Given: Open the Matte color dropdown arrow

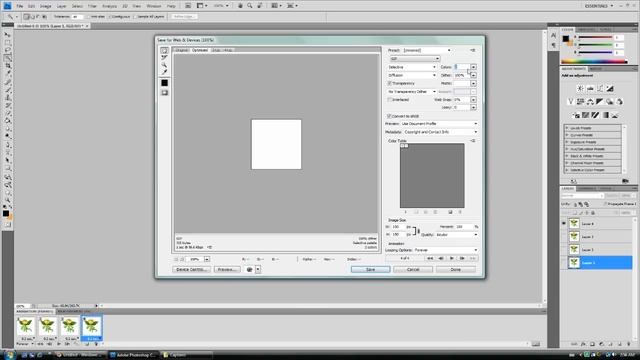Looking at the screenshot, I should [473, 83].
